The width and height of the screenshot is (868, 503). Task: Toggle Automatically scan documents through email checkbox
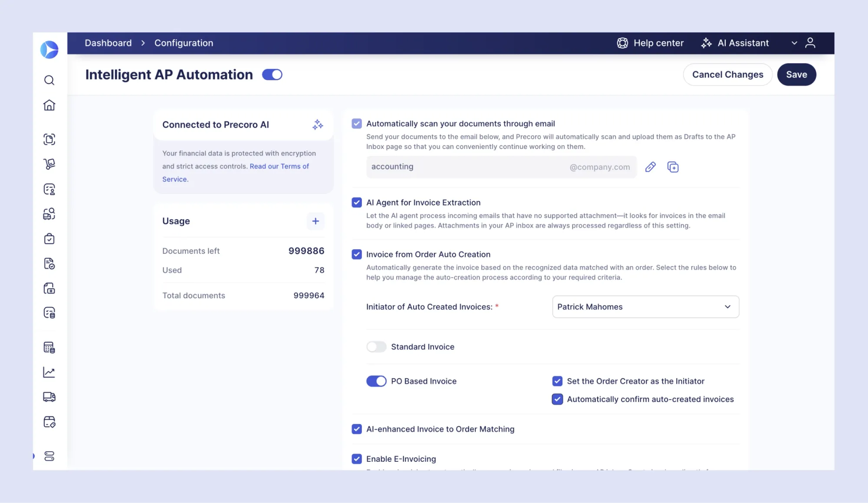tap(357, 124)
